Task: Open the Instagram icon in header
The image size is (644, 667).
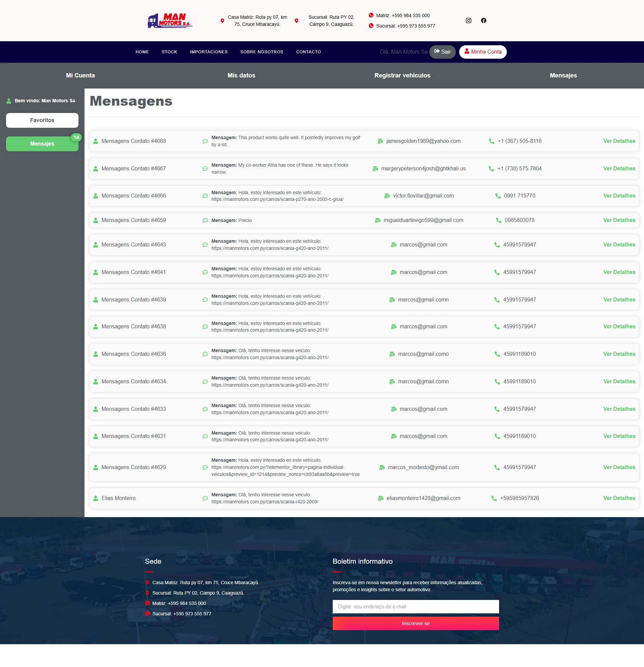Action: point(468,20)
